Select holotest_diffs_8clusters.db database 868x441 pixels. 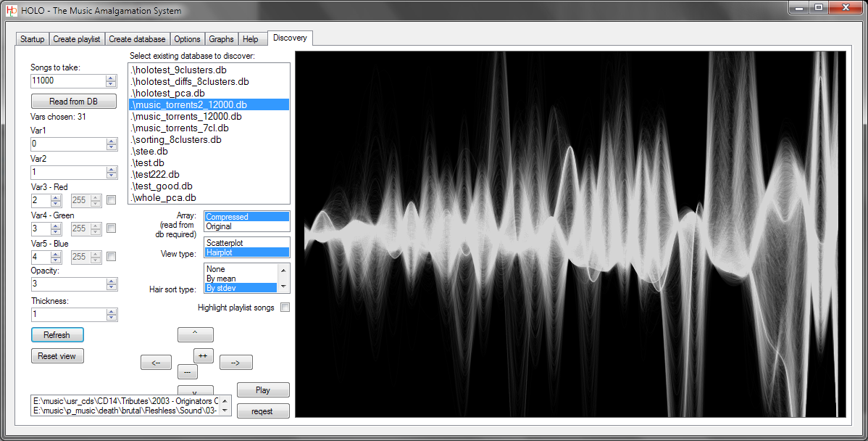point(209,81)
